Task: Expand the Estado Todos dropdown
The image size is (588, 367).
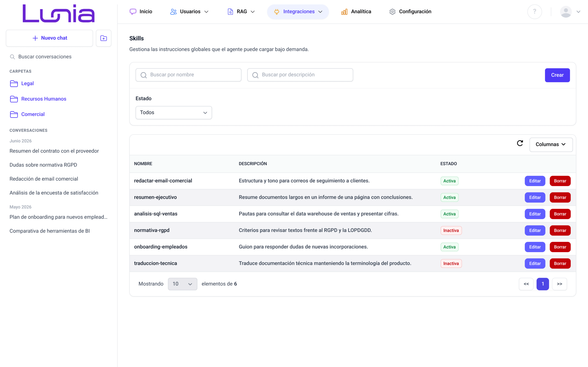Action: coord(174,113)
